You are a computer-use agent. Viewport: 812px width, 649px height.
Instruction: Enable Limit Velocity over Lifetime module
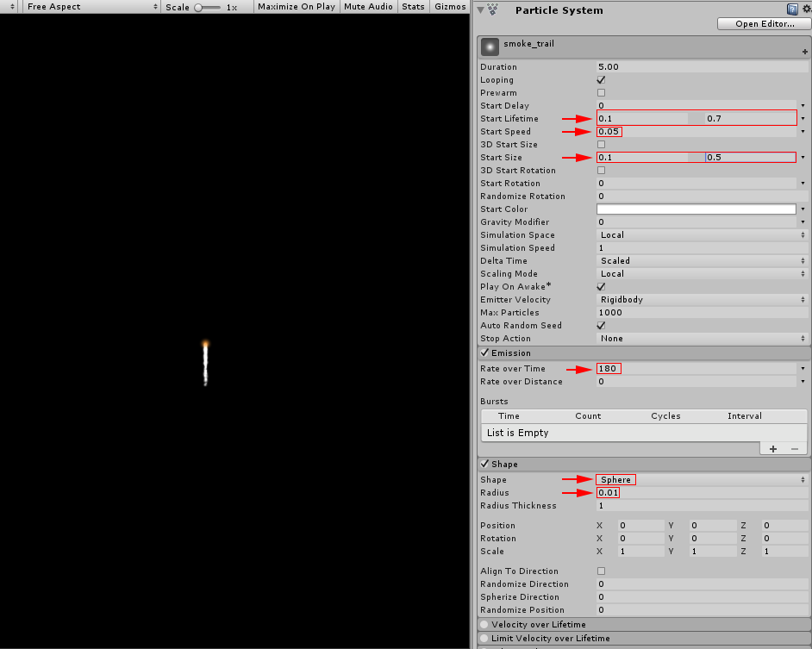point(484,638)
